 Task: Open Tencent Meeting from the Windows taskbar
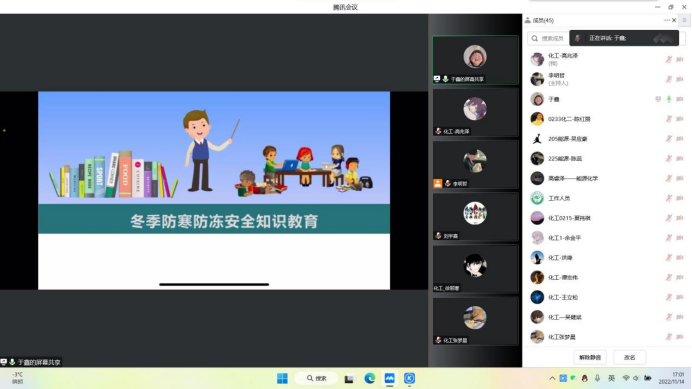pos(390,378)
